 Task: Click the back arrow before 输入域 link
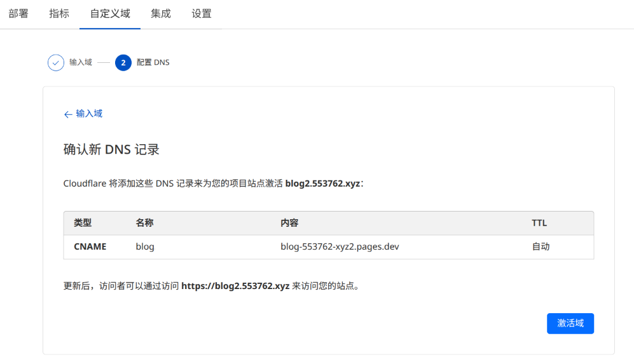[68, 114]
